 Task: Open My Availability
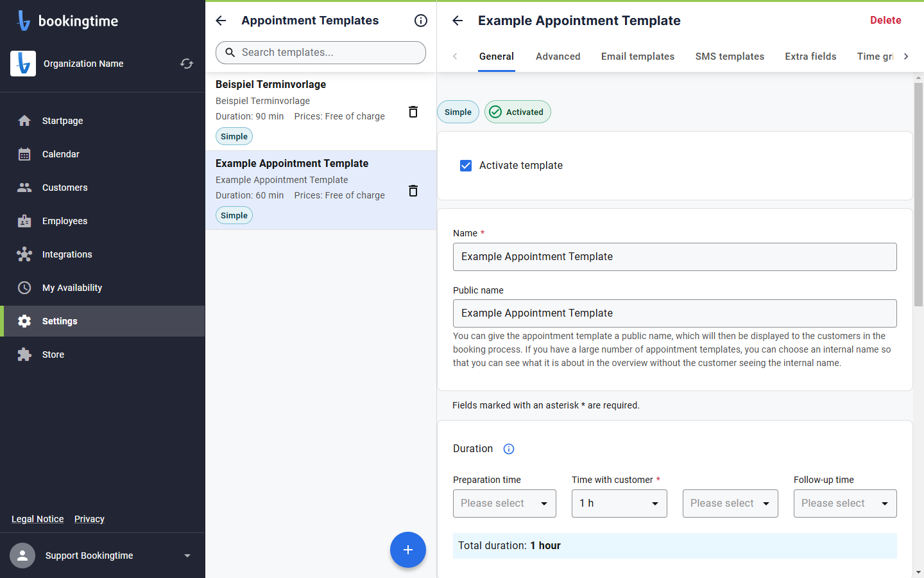coord(103,288)
